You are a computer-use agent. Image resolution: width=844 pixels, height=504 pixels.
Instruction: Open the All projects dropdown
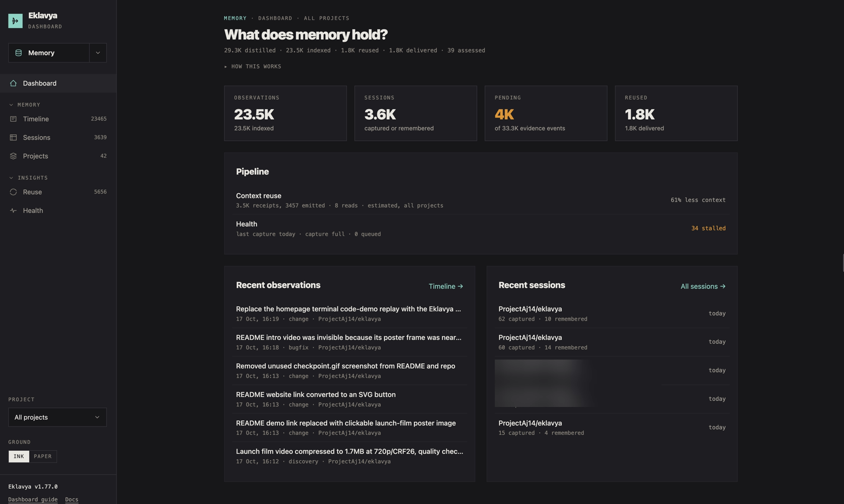pyautogui.click(x=57, y=417)
